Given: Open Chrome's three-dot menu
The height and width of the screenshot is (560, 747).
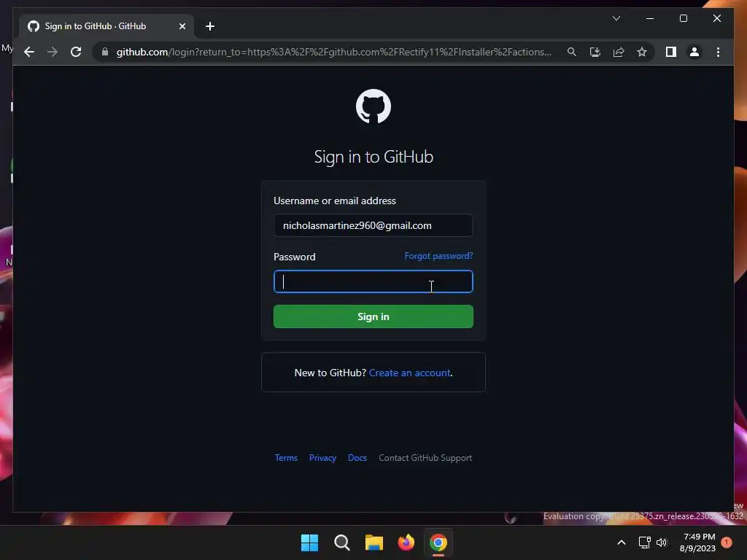Looking at the screenshot, I should click(718, 52).
